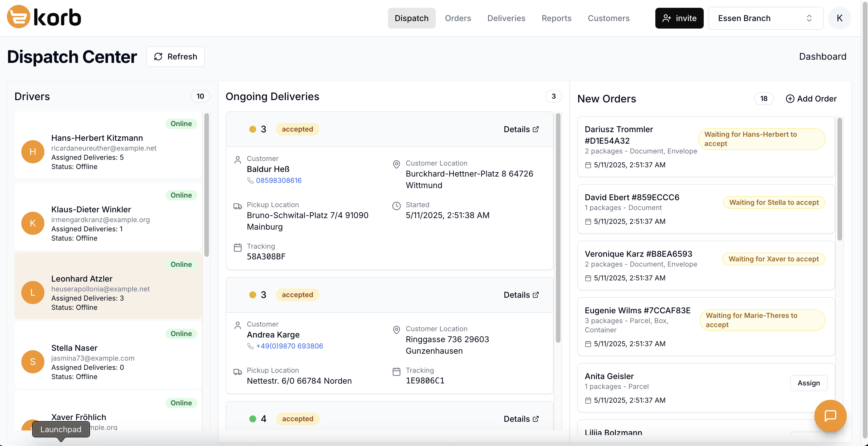Viewport: 868px width, 446px height.
Task: Open the chat bubble widget
Action: coord(830,416)
